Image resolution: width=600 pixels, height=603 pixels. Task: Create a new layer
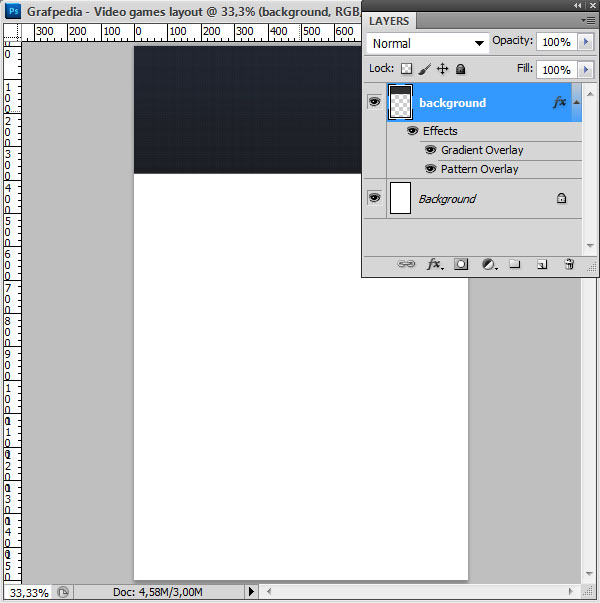pyautogui.click(x=542, y=264)
